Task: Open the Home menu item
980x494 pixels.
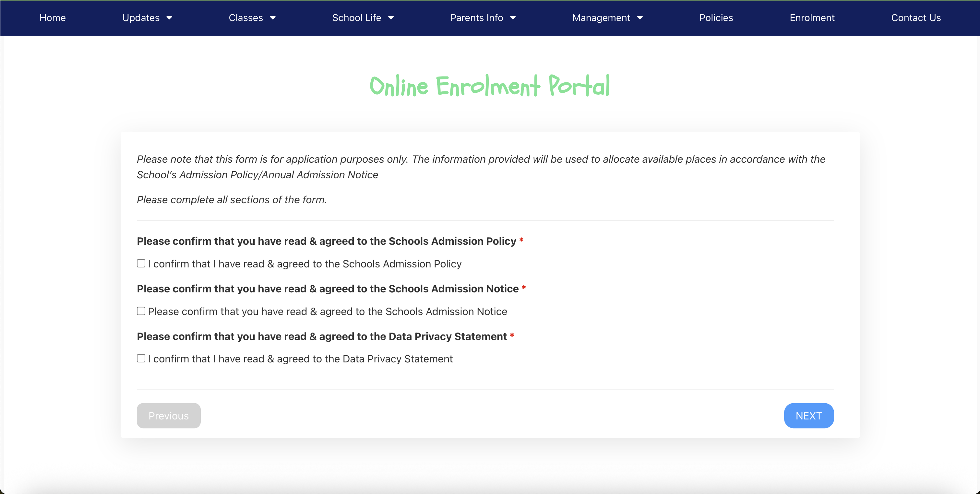Action: [53, 18]
